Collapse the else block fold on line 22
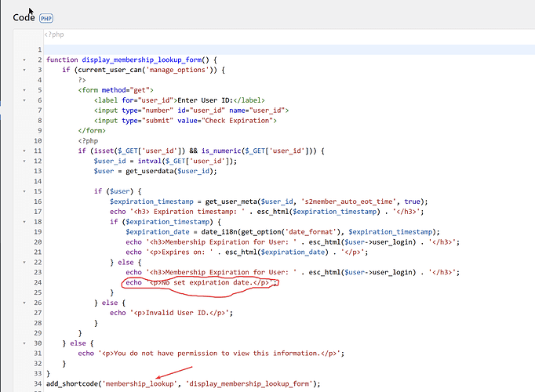The width and height of the screenshot is (535, 392). (x=24, y=263)
